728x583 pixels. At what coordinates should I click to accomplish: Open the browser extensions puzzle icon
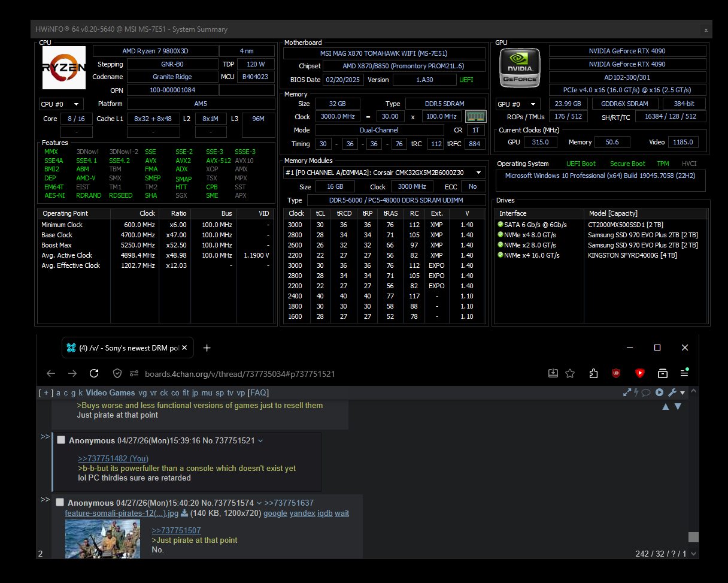593,373
